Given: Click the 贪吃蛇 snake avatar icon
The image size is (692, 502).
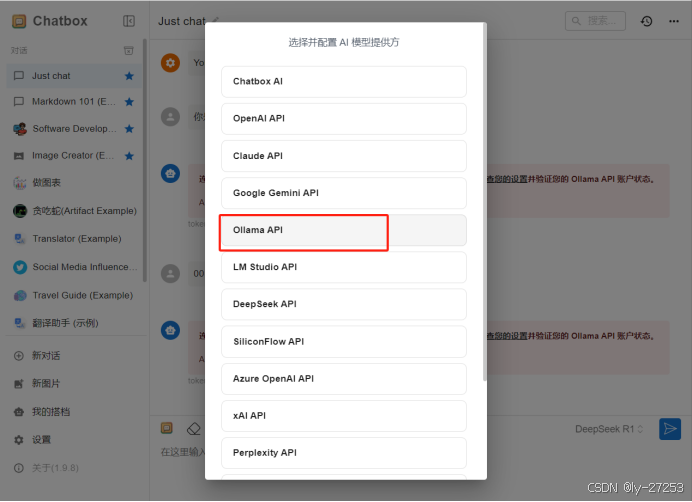Looking at the screenshot, I should click(x=19, y=211).
